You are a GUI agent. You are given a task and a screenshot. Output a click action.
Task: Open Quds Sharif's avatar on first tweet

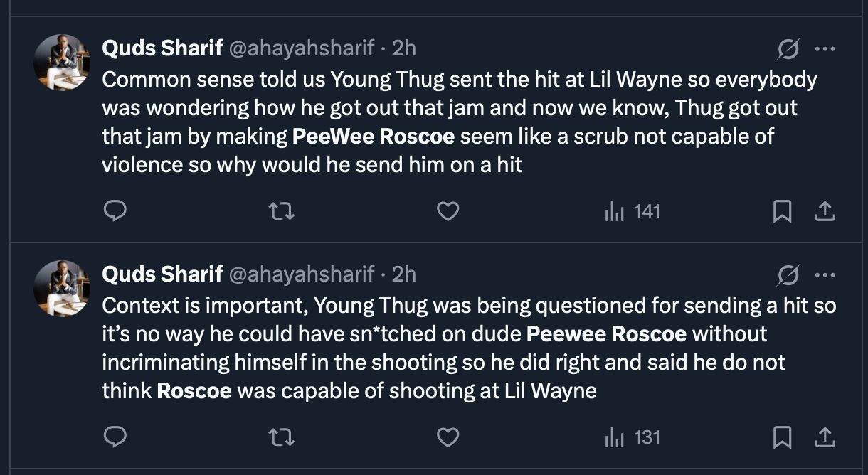[x=62, y=62]
